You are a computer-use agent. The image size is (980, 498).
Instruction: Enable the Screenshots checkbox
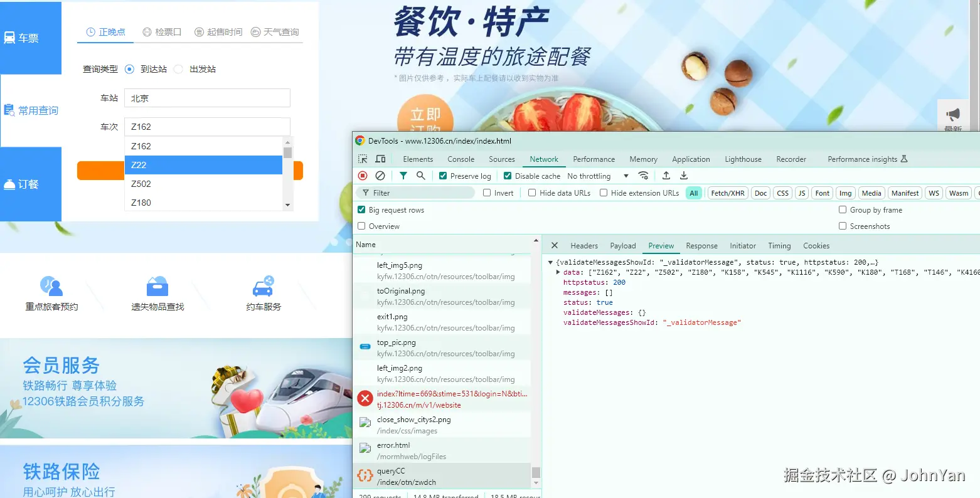[843, 226]
